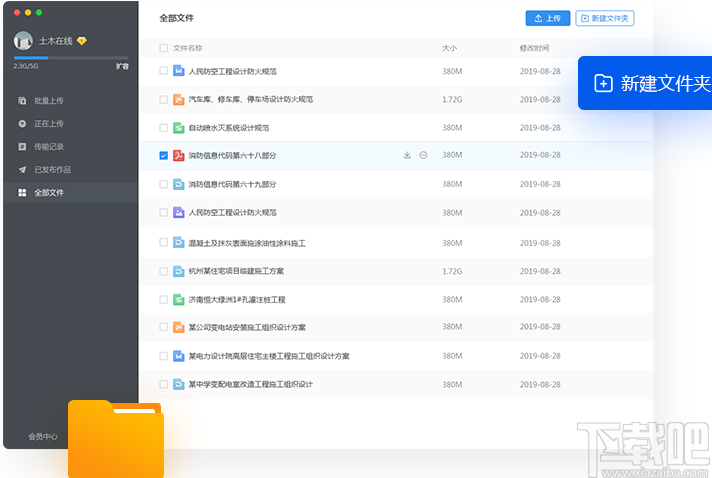Click the 1.72G size of 汽车库、修车库、停车场设计防火规范
Image resolution: width=712 pixels, height=478 pixels.
tap(452, 99)
